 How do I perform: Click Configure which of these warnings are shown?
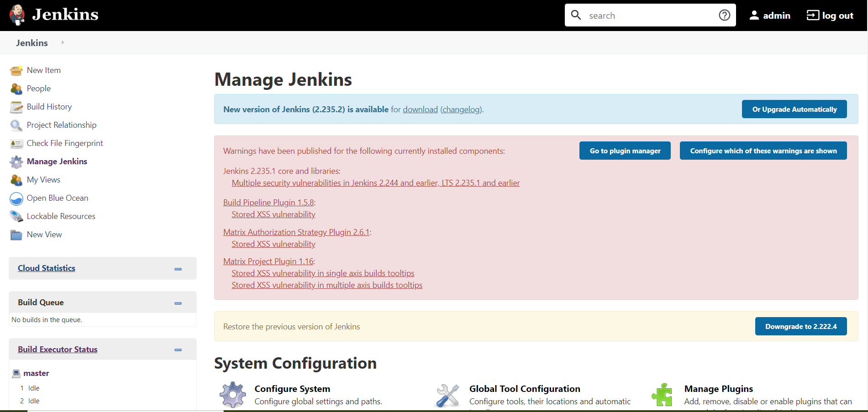coord(763,151)
